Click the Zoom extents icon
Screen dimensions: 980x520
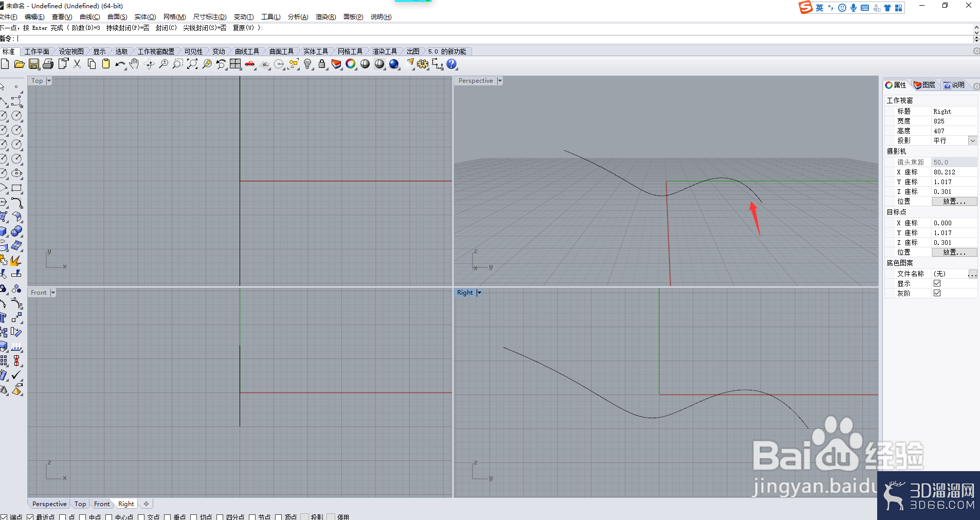click(192, 64)
